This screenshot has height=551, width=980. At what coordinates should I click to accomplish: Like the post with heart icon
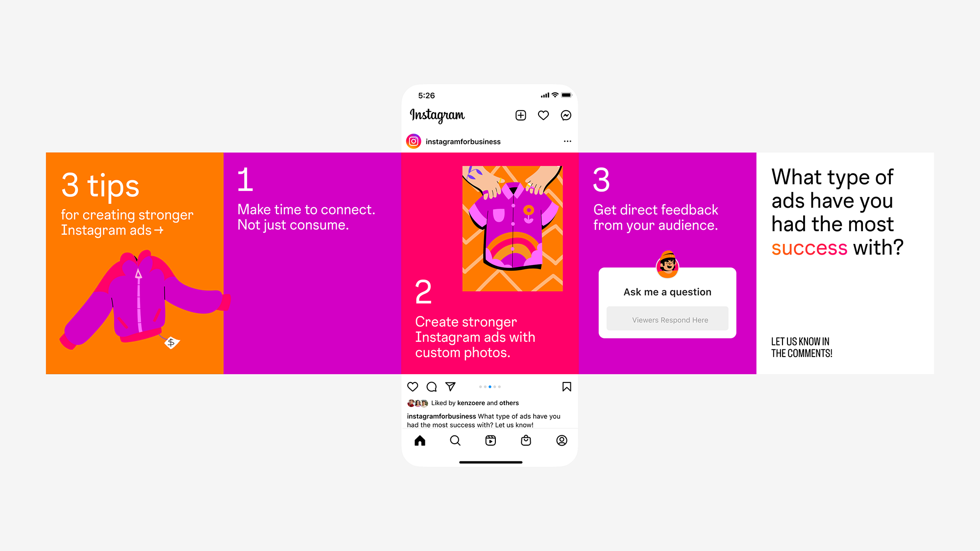point(413,387)
